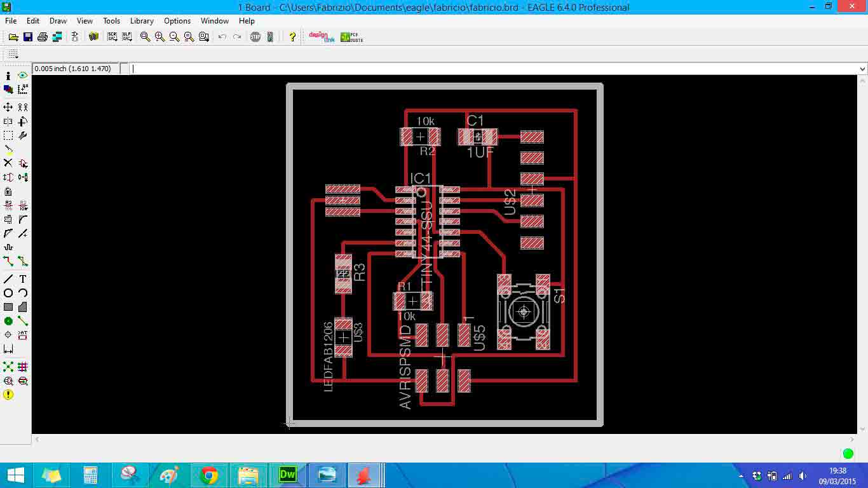
Task: Open the File menu
Action: click(11, 21)
